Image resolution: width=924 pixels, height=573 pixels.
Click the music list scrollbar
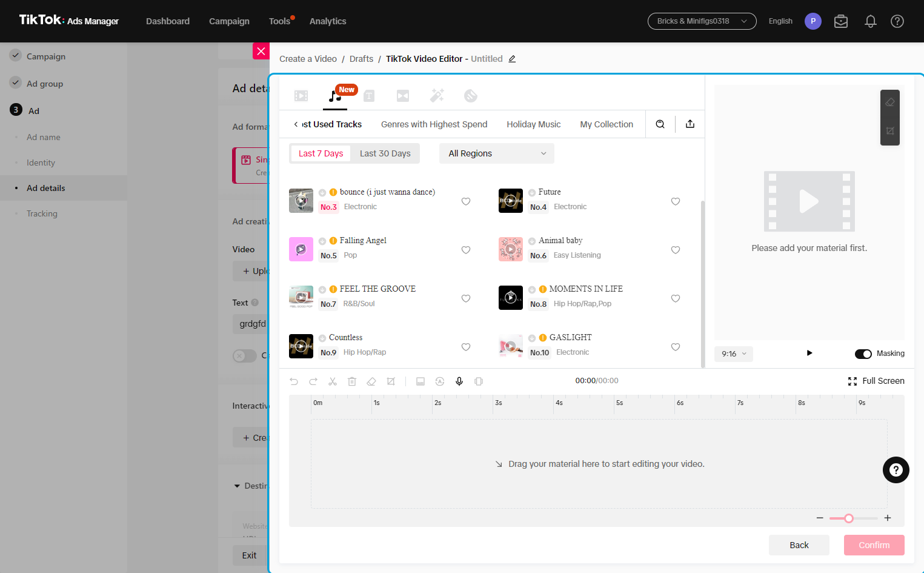pos(703,284)
